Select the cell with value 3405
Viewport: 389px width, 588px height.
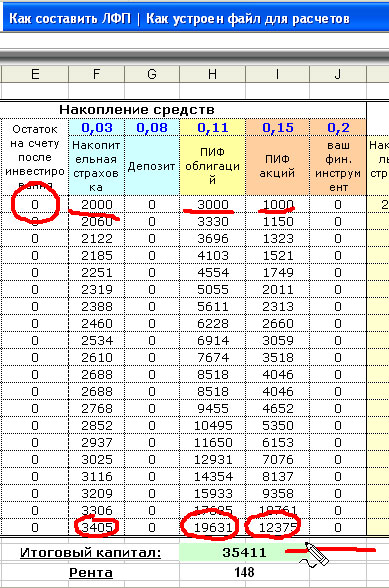96,528
